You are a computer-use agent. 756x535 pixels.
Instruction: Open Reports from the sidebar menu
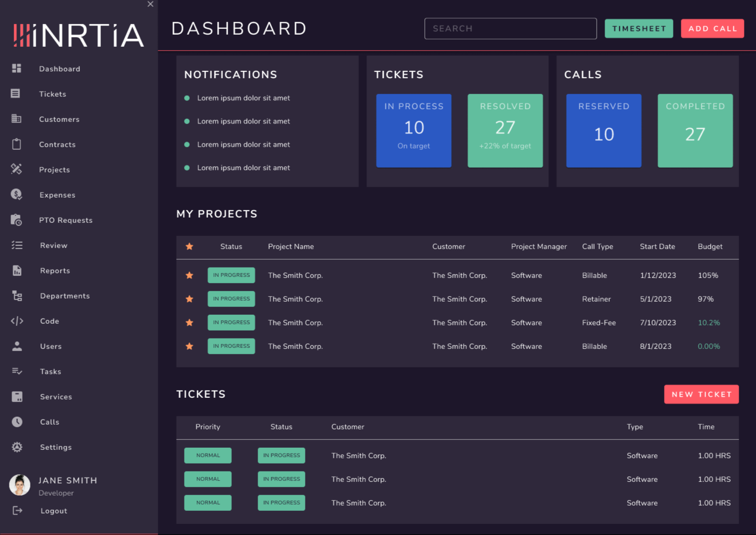point(55,271)
